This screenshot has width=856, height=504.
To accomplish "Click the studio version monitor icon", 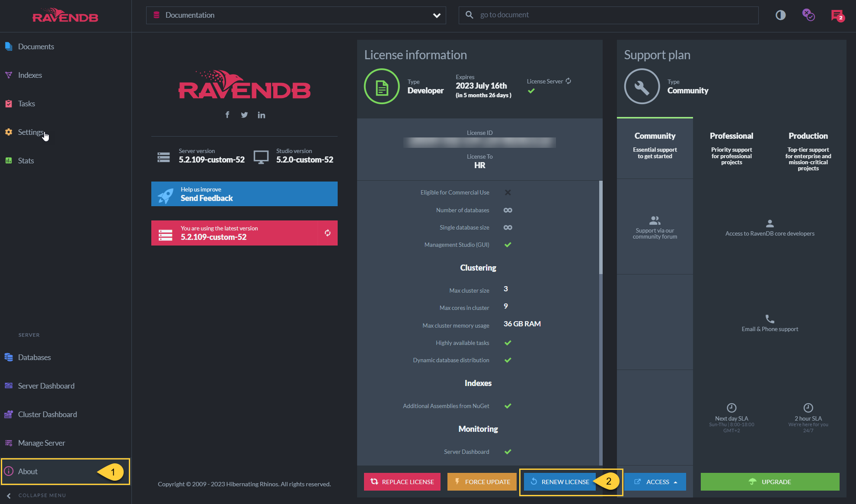I will click(261, 157).
